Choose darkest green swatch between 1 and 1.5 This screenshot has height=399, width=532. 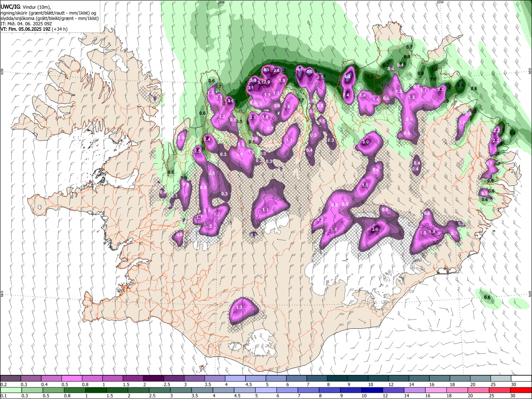point(96,390)
